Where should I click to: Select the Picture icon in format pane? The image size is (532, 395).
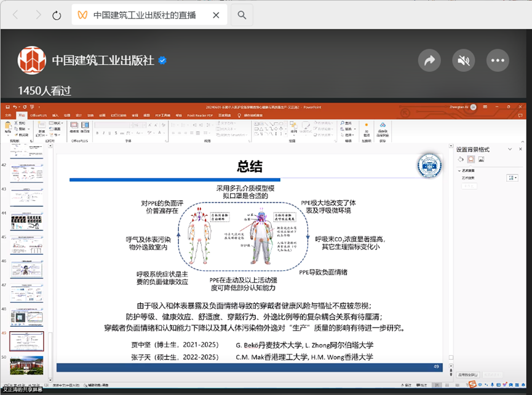(x=481, y=160)
